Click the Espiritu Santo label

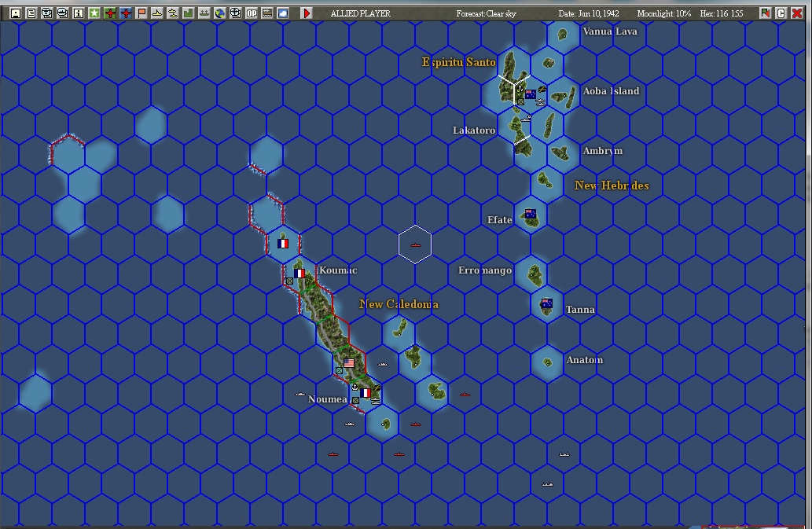tap(459, 63)
